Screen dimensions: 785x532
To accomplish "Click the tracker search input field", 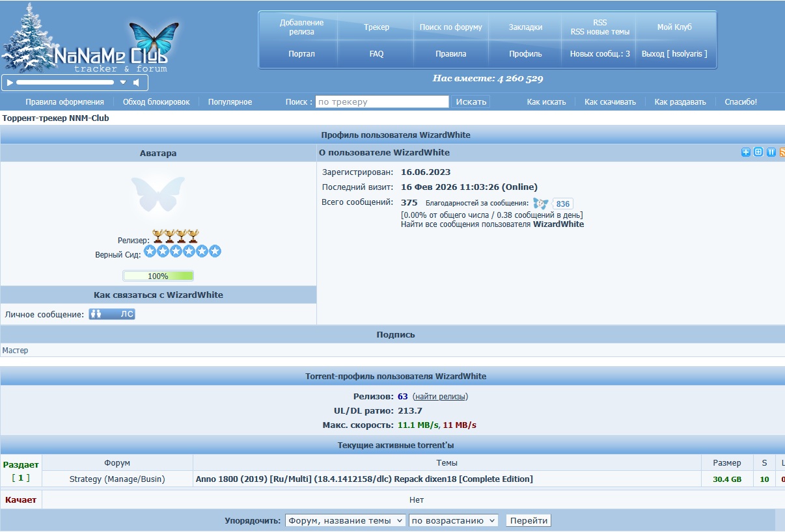I will pos(382,101).
